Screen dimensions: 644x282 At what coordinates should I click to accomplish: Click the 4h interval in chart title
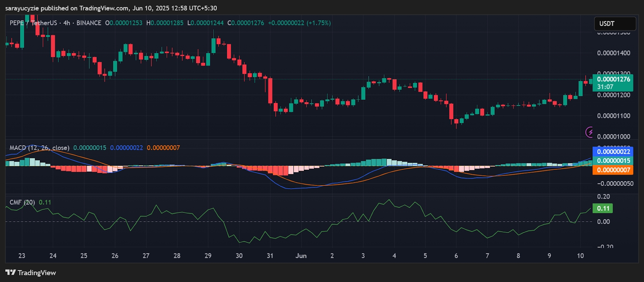(x=66, y=23)
